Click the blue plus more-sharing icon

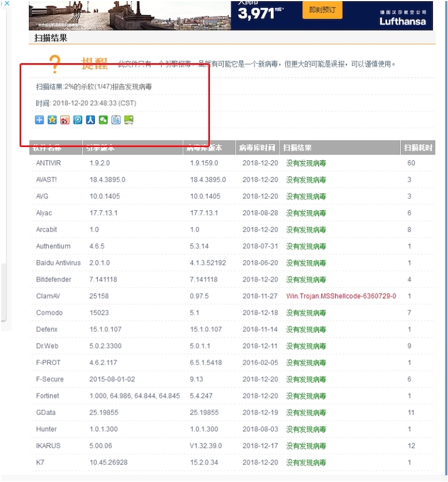coord(40,120)
